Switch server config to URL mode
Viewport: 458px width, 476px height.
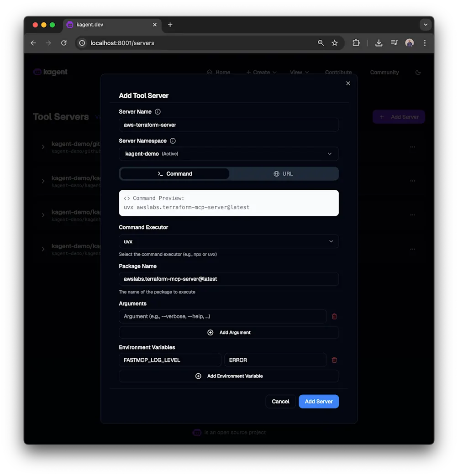(x=284, y=173)
